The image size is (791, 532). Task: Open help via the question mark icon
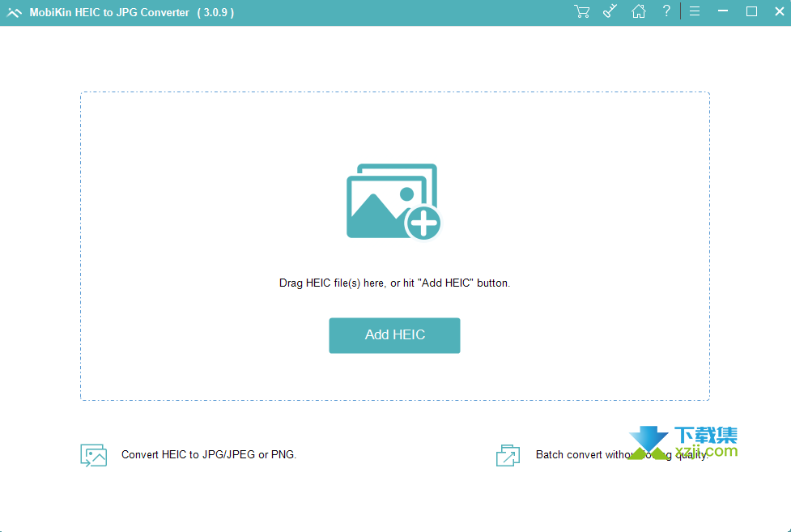666,11
